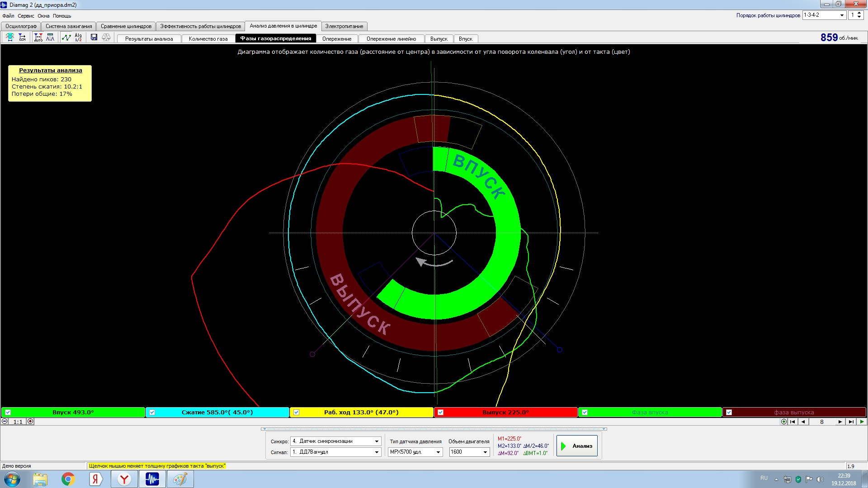
Task: Click the frame number 8 field
Action: click(821, 422)
